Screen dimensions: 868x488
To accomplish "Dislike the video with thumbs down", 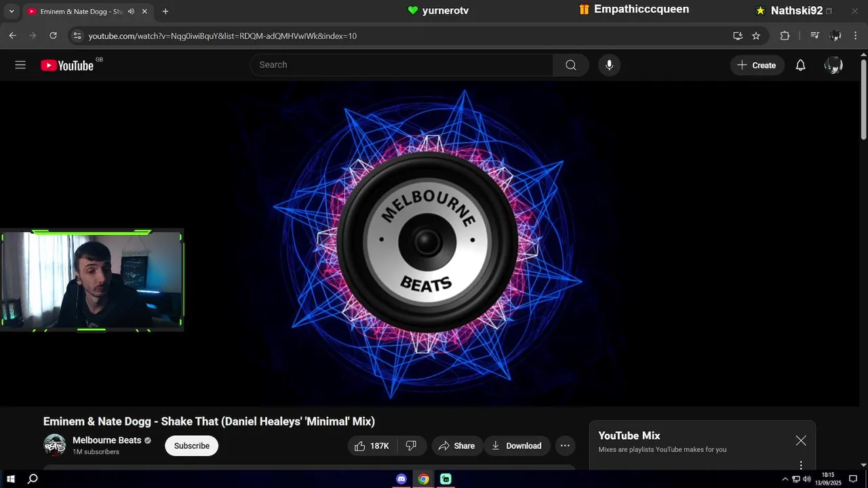I will point(411,445).
